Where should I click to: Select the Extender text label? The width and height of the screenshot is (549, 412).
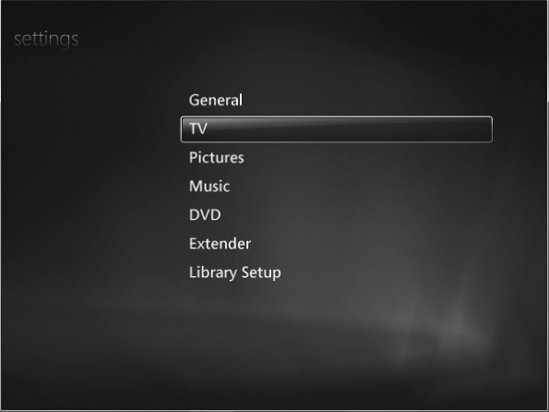220,244
